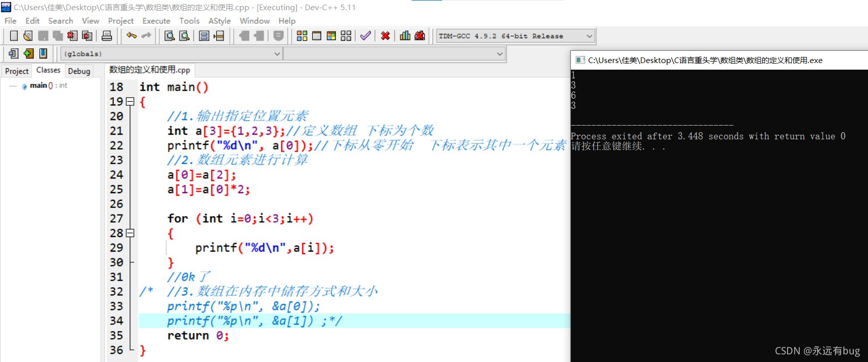This screenshot has height=362, width=868.
Task: Click the Print toolbar icon
Action: point(107,36)
